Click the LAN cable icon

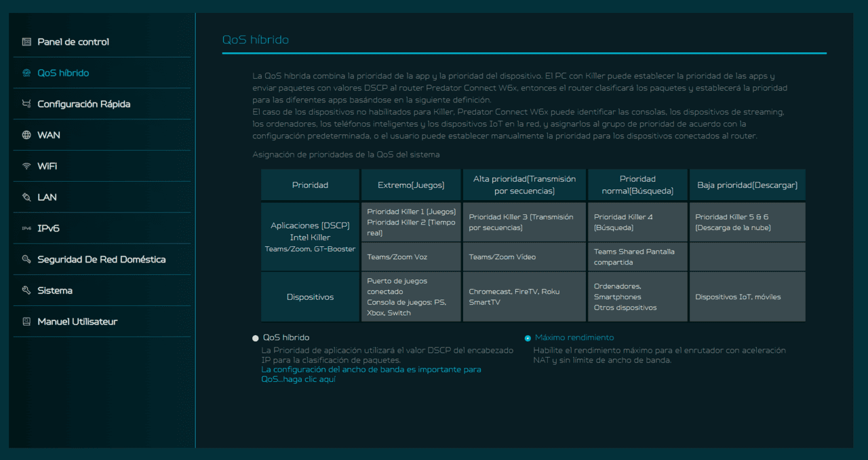tap(26, 197)
